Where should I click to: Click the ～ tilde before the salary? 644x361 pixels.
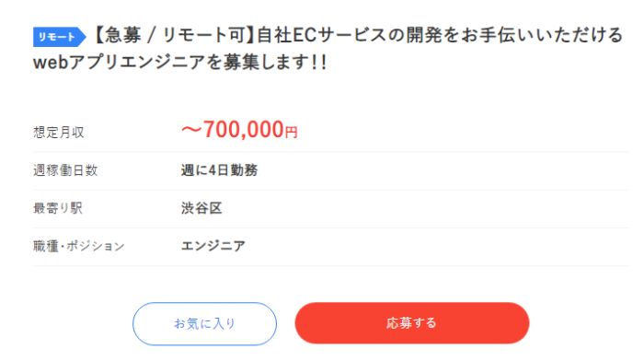pos(191,130)
